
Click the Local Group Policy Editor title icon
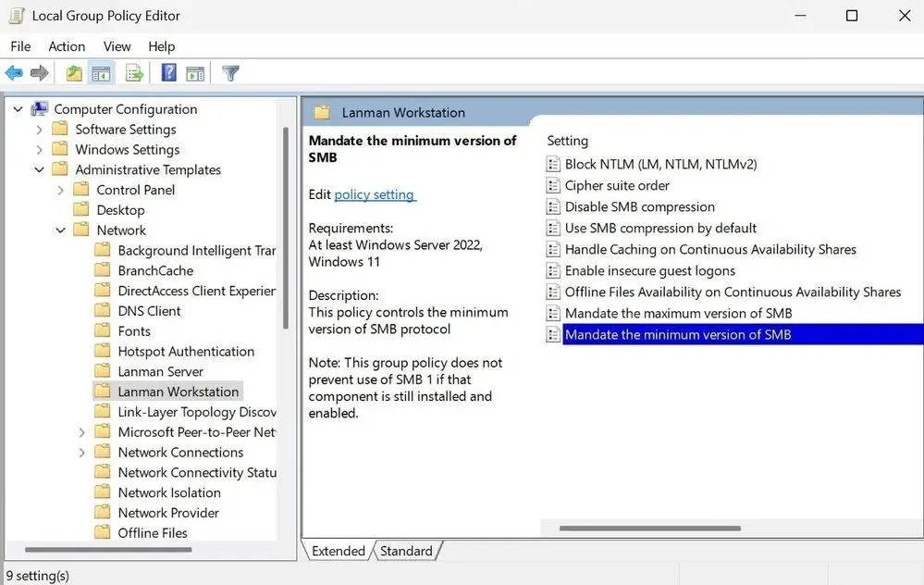(16, 16)
